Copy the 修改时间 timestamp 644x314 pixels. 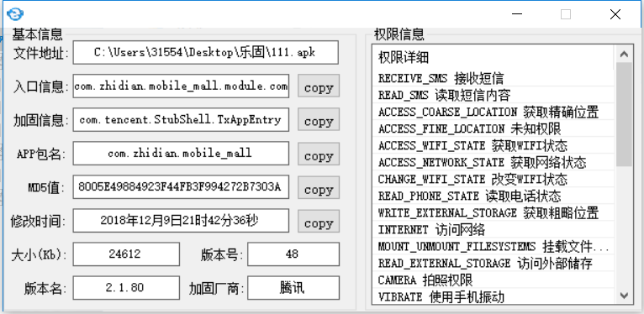point(319,222)
